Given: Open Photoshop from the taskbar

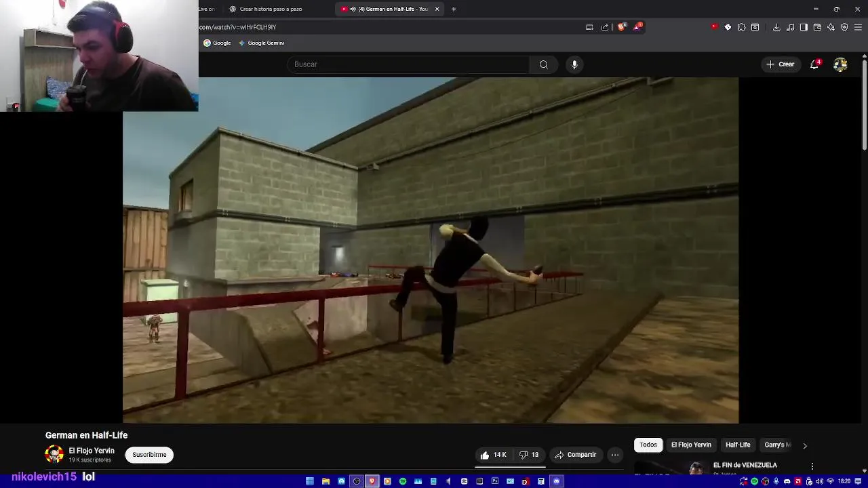Looking at the screenshot, I should (x=494, y=481).
